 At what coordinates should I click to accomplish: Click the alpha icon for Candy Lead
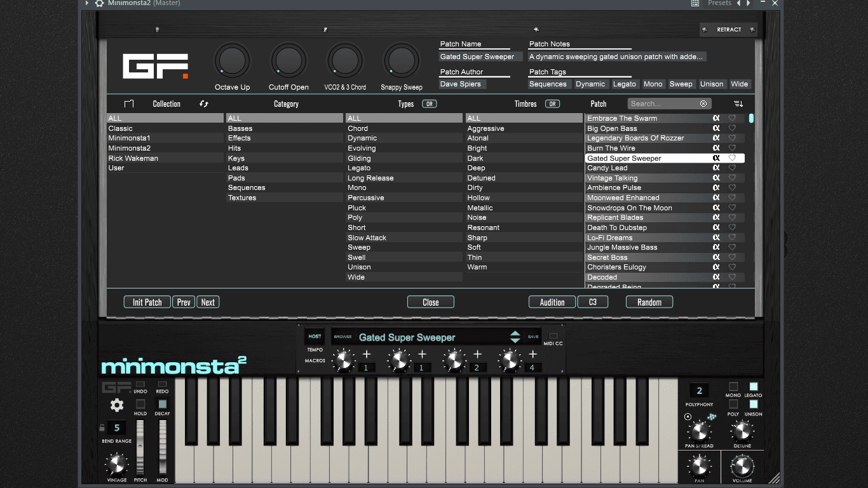(716, 168)
